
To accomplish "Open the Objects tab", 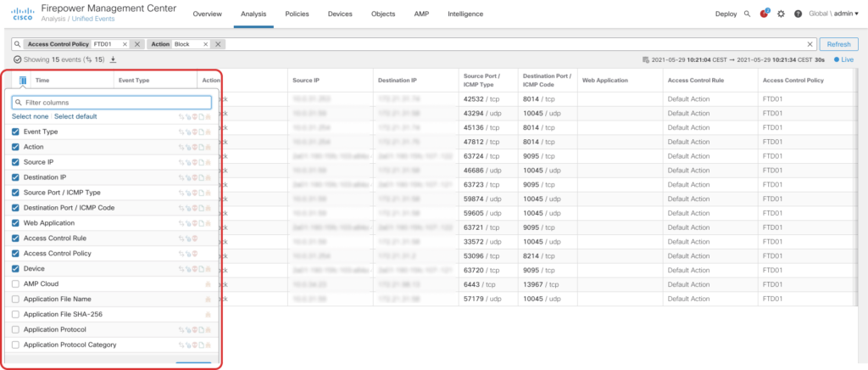I will 383,14.
